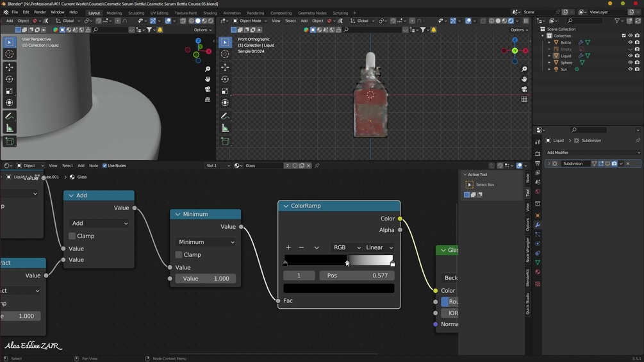Switch to the Shading workspace tab
Viewport: 644px width, 362px height.
pos(210,13)
